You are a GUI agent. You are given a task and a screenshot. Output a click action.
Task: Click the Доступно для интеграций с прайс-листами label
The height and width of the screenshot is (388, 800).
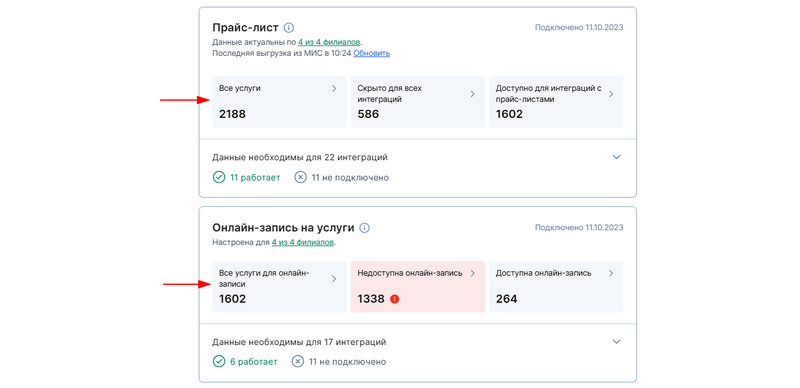(x=548, y=94)
